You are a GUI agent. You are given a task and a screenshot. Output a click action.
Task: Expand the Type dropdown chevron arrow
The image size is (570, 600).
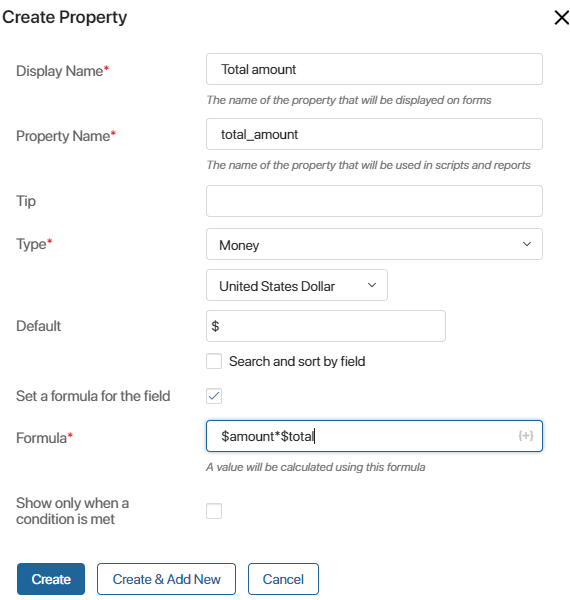coord(527,244)
